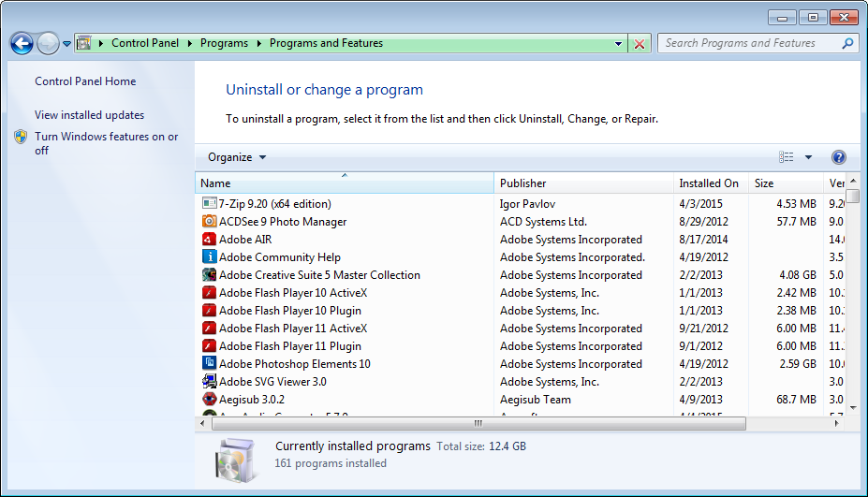Click the ACDSee 9 Photo Manager icon

pyautogui.click(x=209, y=222)
